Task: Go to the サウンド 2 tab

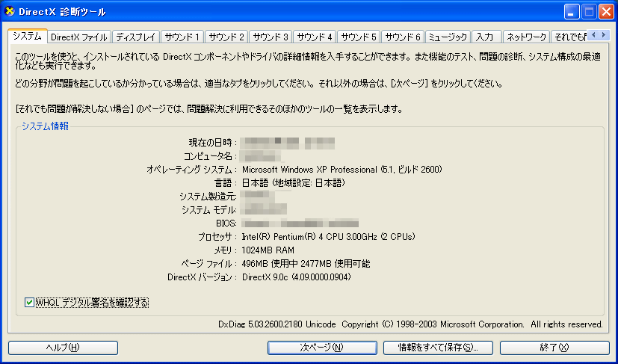Action: [226, 37]
